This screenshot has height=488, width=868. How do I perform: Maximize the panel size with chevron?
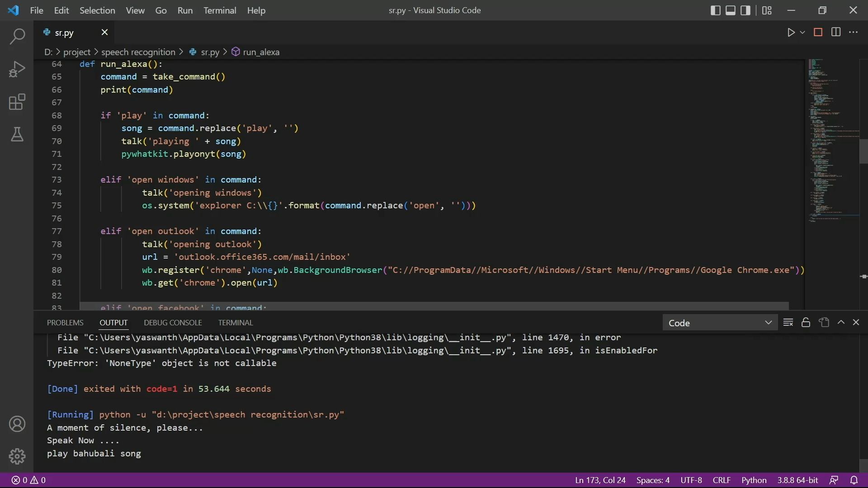841,323
